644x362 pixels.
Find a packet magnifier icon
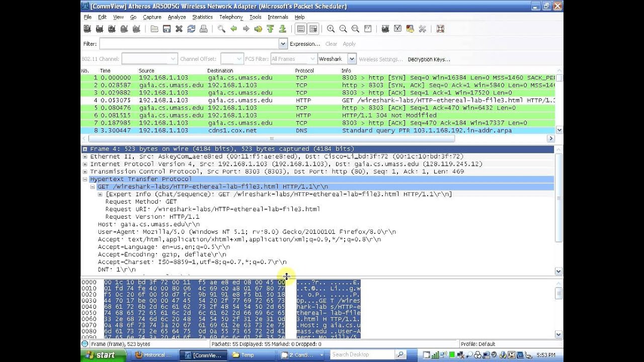221,29
